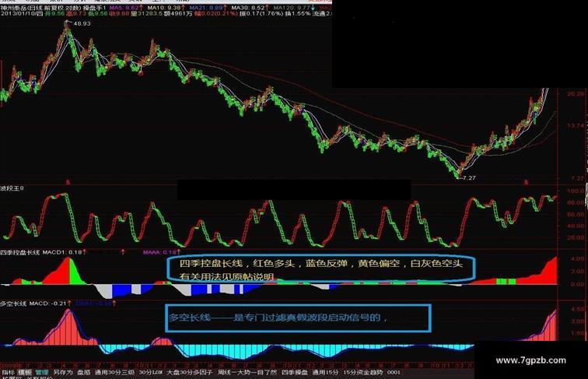
Task: Click the 48.93 high price label
Action: tap(82, 23)
